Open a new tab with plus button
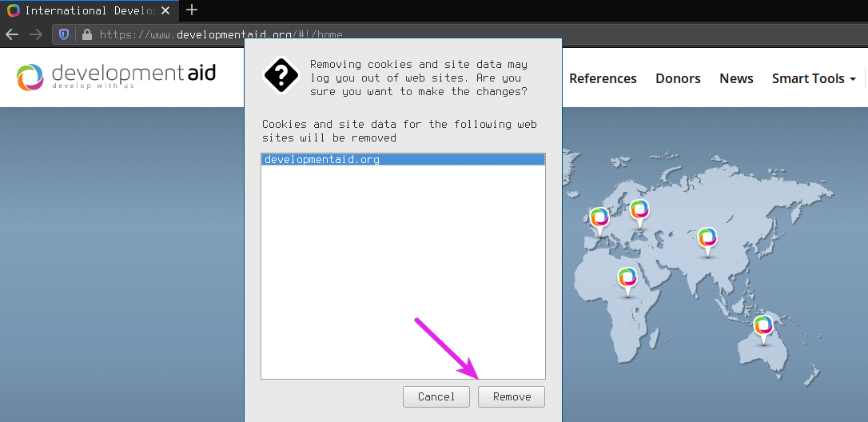Viewport: 868px width, 422px height. pos(192,10)
